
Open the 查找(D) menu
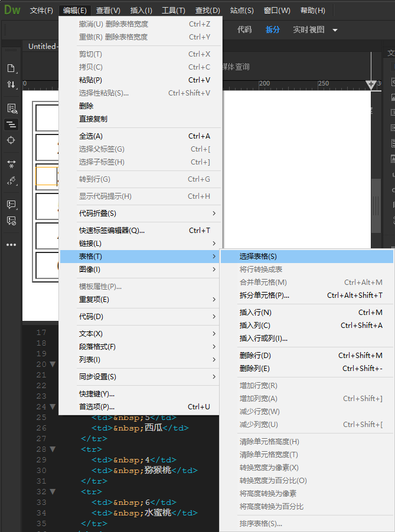click(x=207, y=11)
